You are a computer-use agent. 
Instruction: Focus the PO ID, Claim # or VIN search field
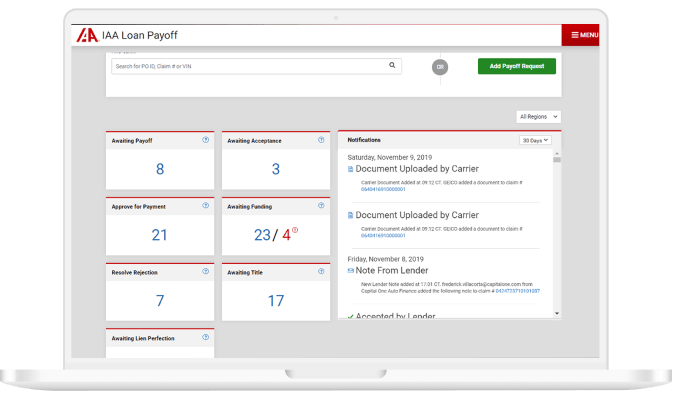256,66
